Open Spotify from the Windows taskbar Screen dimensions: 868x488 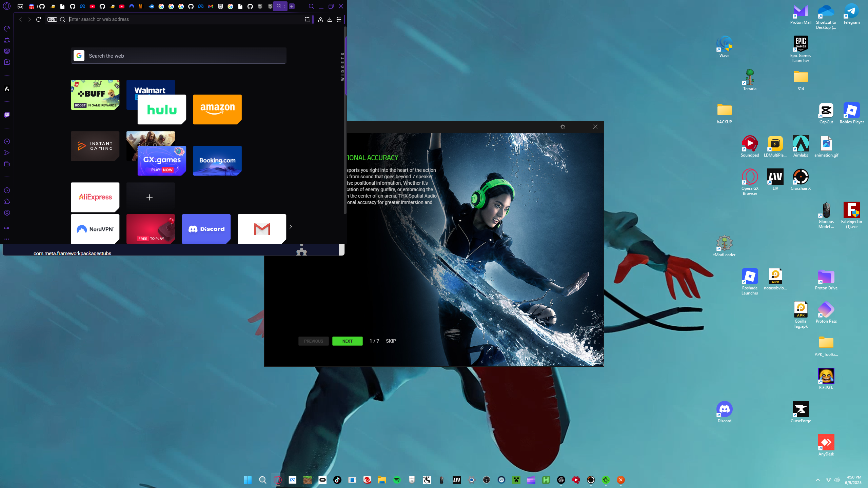point(397,480)
